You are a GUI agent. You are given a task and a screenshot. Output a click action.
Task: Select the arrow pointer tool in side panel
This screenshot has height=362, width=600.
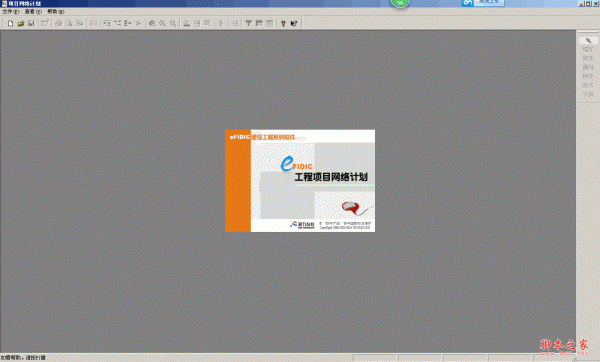[x=588, y=40]
